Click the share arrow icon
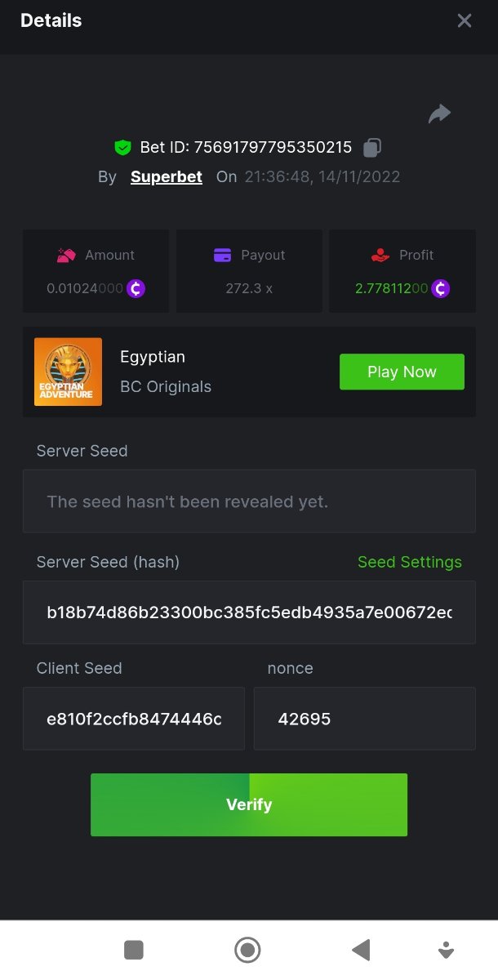Viewport: 498px width, 980px height. (x=439, y=114)
